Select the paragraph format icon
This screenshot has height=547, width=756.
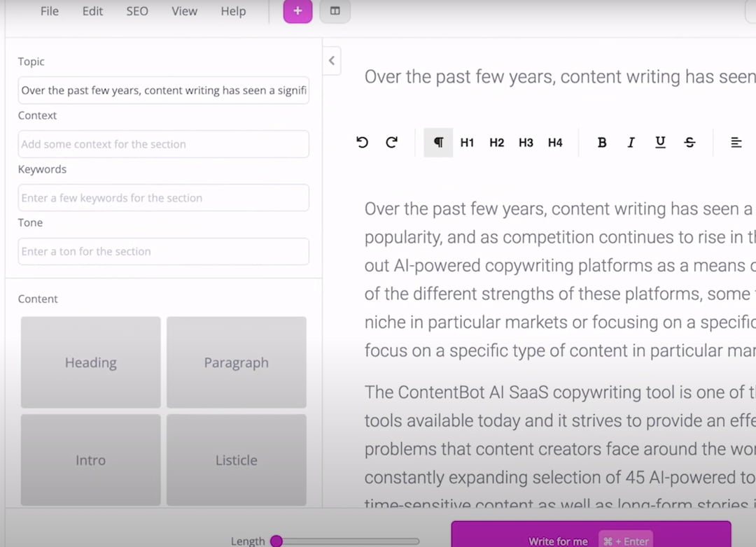438,142
